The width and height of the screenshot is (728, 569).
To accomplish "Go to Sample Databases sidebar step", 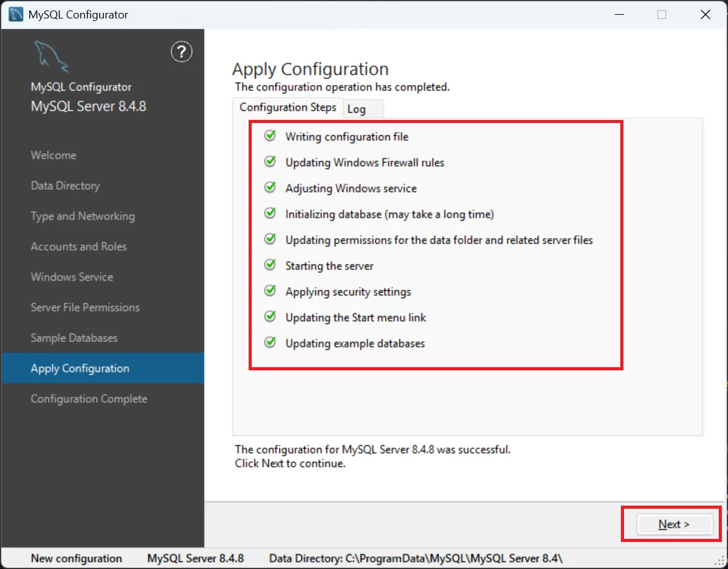I will click(x=74, y=338).
